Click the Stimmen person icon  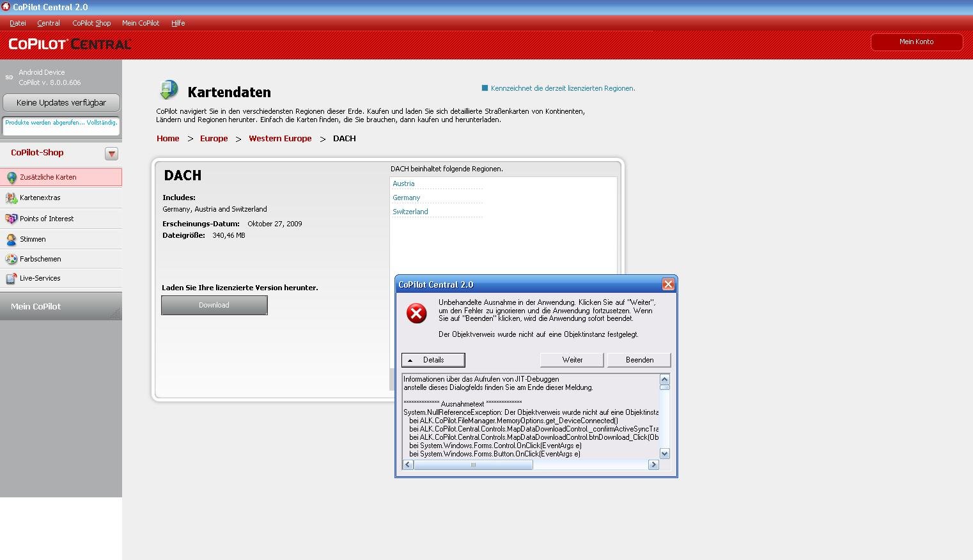11,239
